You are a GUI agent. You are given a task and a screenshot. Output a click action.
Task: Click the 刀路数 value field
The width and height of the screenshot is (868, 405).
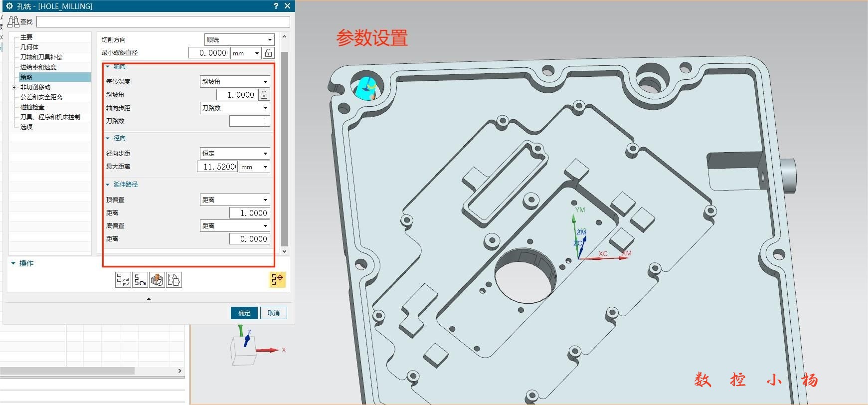249,121
